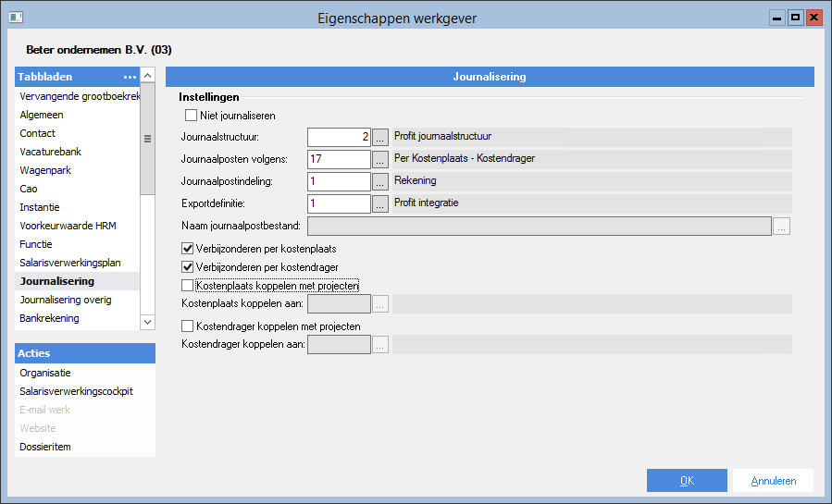Click 'Beter ondernemen B.V. (03)' heading
Screen dimensions: 832x504
(x=99, y=50)
